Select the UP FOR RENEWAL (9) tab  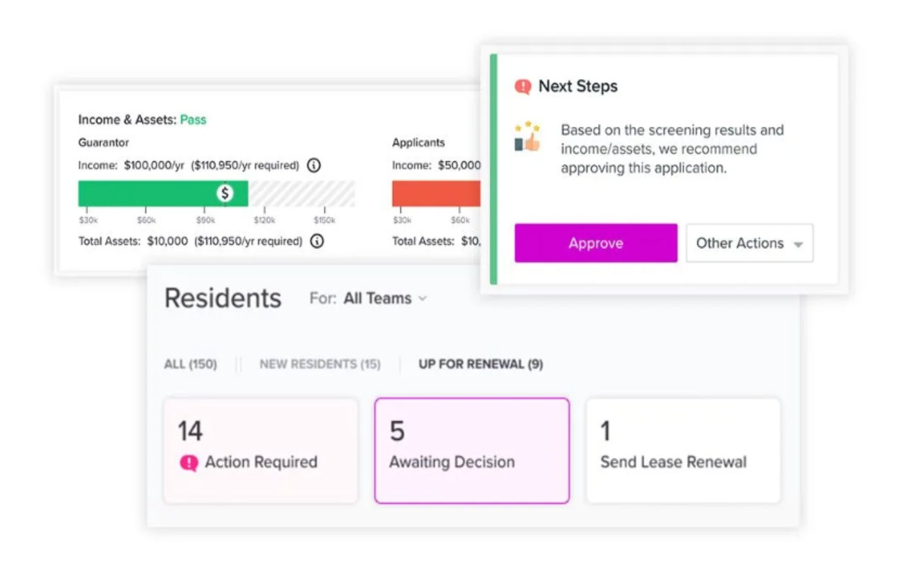click(x=480, y=364)
